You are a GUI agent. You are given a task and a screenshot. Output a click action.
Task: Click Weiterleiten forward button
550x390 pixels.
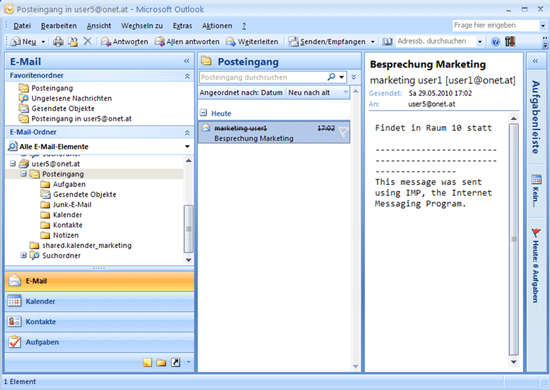[x=252, y=42]
